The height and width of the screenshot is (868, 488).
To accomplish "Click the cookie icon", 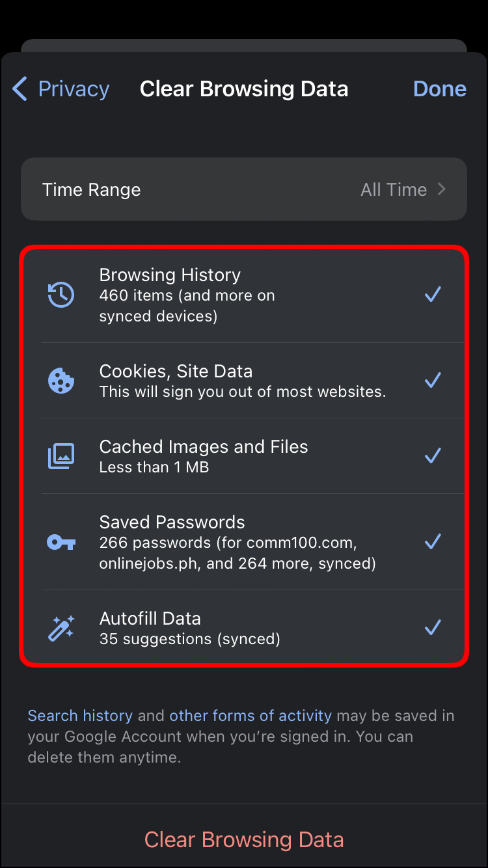I will (61, 381).
